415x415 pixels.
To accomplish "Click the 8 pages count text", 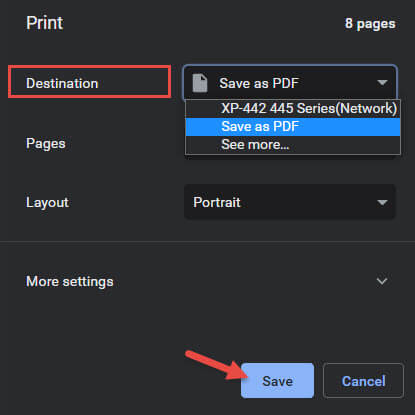I will [x=370, y=24].
